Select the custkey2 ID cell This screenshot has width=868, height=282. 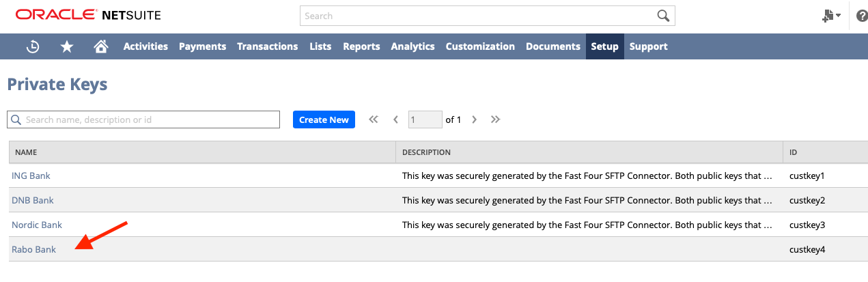tap(807, 200)
